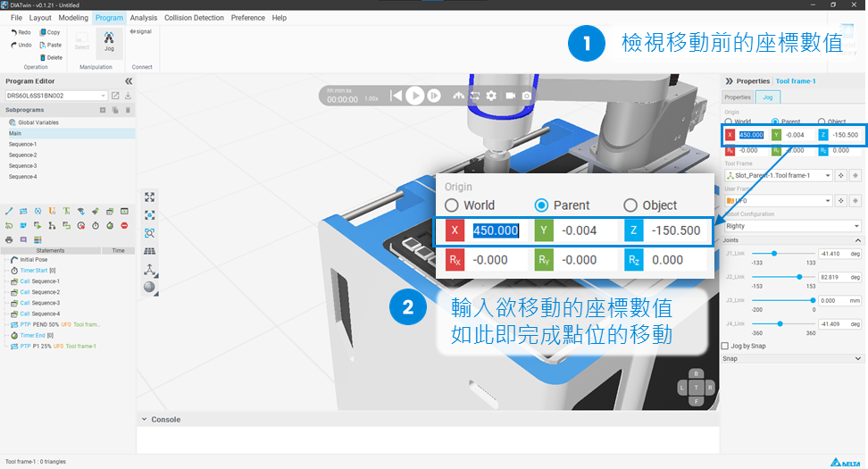This screenshot has height=469, width=868.
Task: Start simulation with the play button
Action: click(x=414, y=96)
